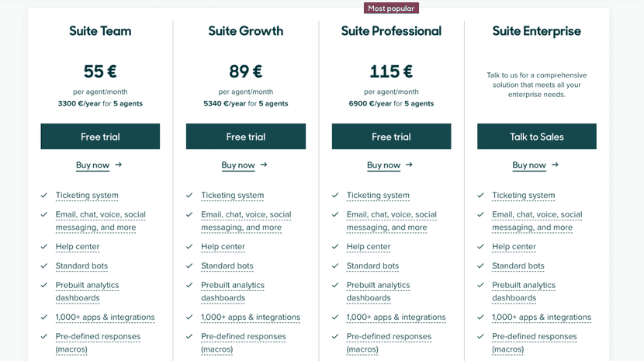Open Ticketing system tooltip in Suite Professional
Screen dimensions: 644x361
(378, 196)
